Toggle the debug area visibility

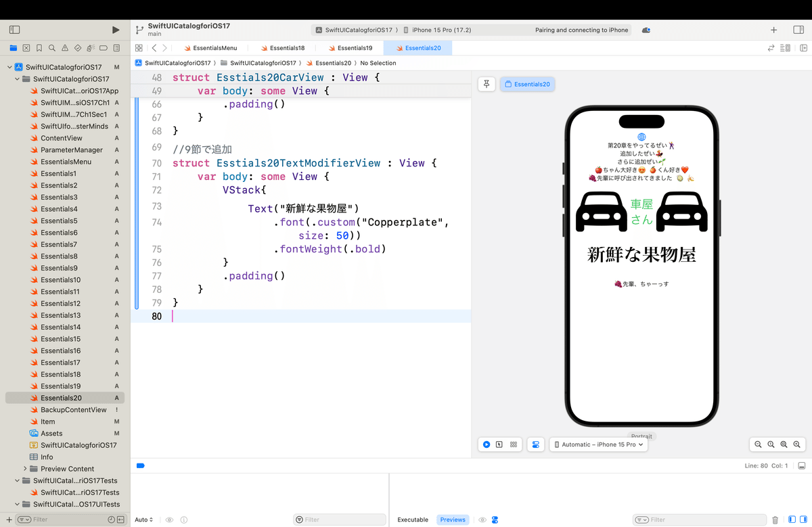pyautogui.click(x=802, y=466)
